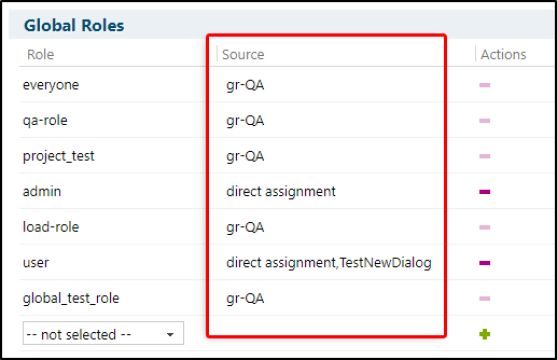557x360 pixels.
Task: Open the 'not selected' role dropdown
Action: [x=103, y=333]
